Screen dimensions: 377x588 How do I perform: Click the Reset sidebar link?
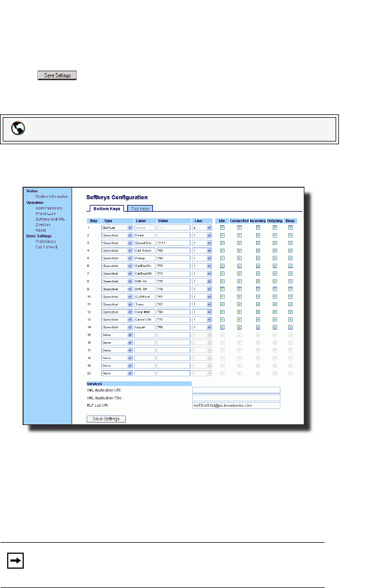[x=41, y=230]
